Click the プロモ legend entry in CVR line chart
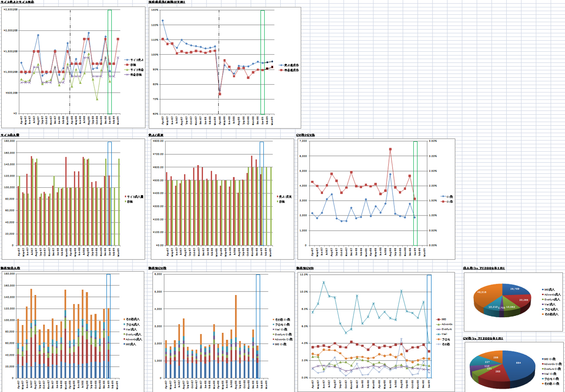This screenshot has width=565, height=392. (x=444, y=339)
